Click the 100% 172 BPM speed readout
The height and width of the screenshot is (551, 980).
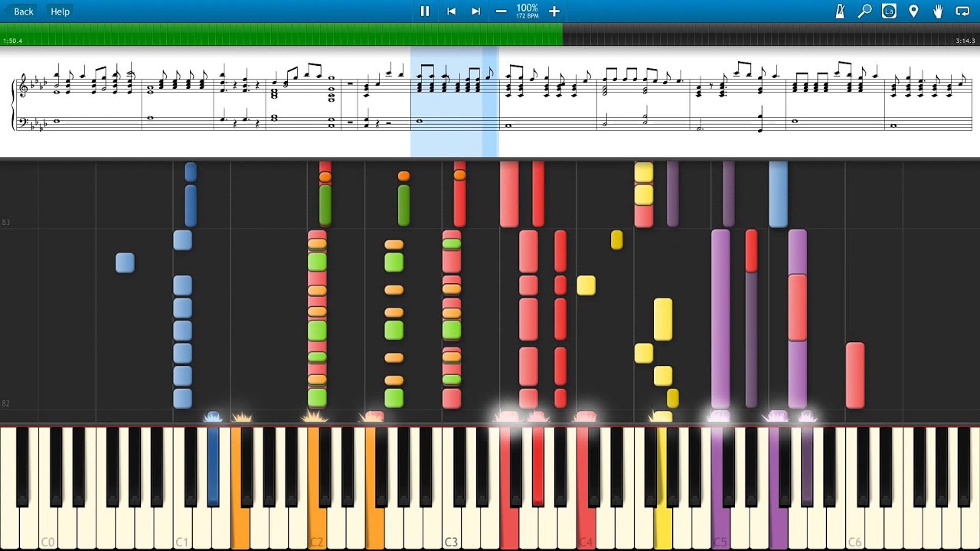tap(527, 11)
